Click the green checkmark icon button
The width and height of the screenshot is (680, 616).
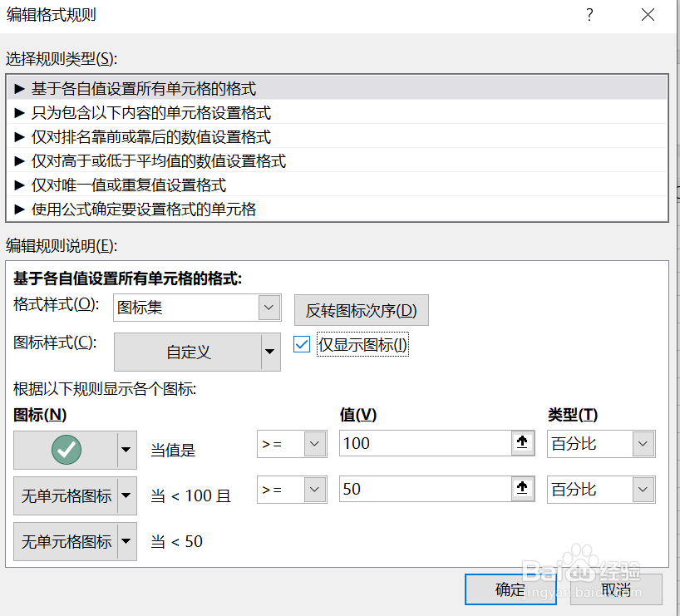pyautogui.click(x=66, y=450)
